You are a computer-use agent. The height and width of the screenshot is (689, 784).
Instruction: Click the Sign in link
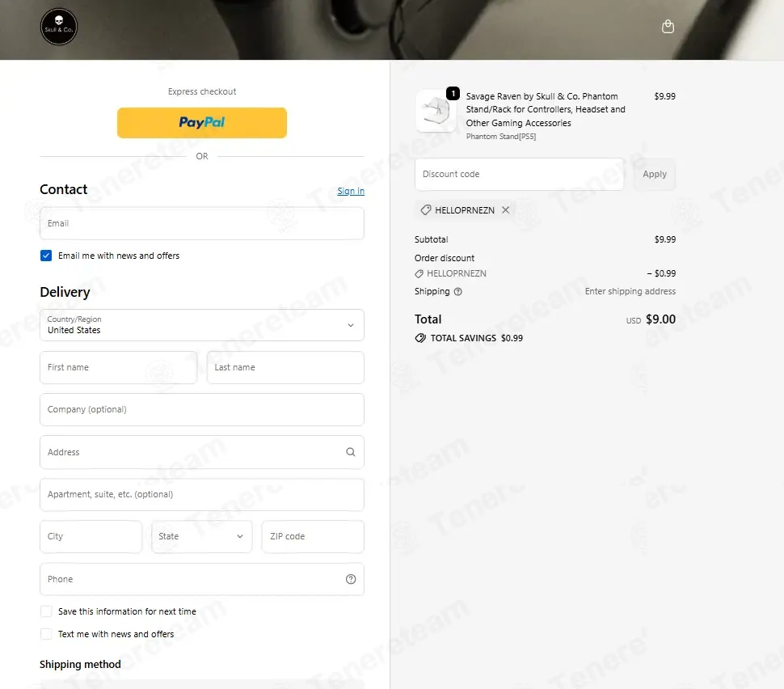tap(351, 191)
